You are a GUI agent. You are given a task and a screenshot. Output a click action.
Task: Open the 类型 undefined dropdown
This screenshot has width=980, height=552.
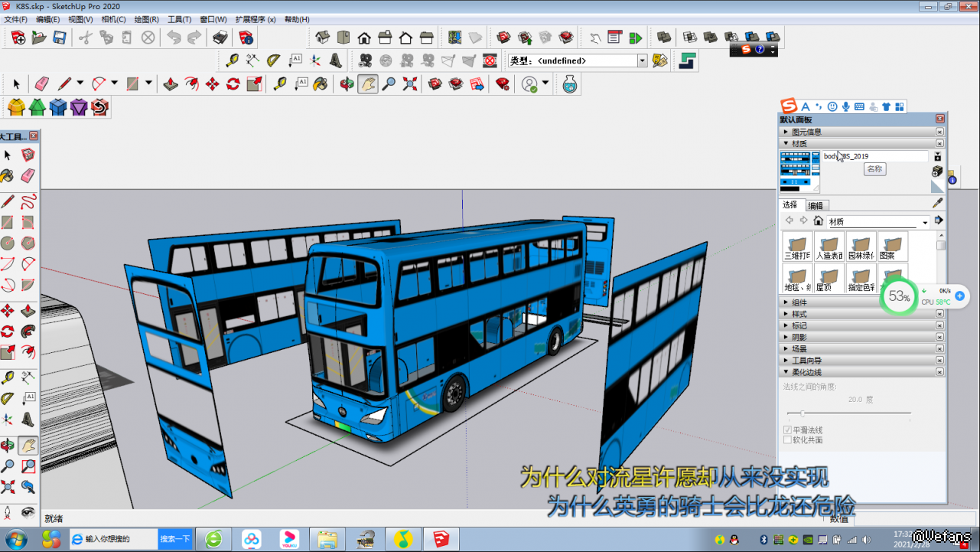tap(642, 60)
